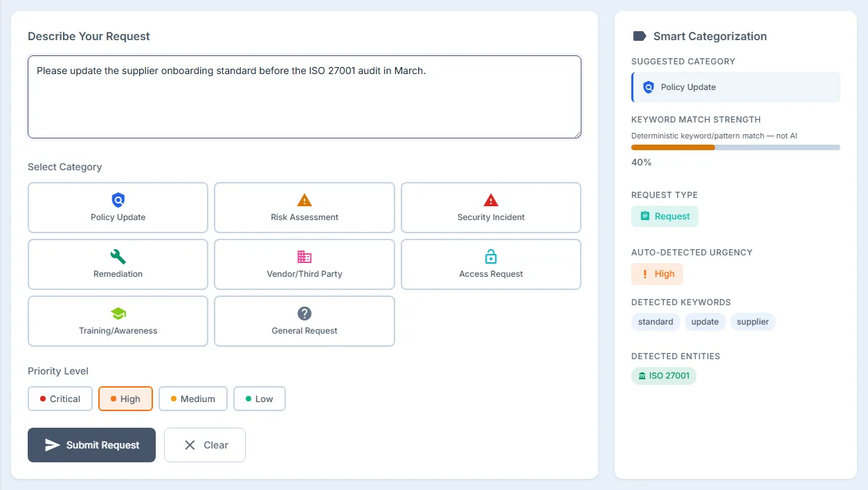Click the Security Incident red alert icon

(491, 200)
